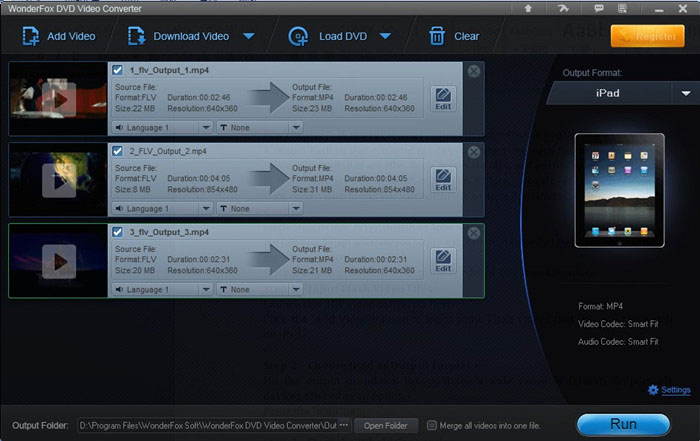Select the file name 2_FLV_Output_2.mp4

pos(168,151)
